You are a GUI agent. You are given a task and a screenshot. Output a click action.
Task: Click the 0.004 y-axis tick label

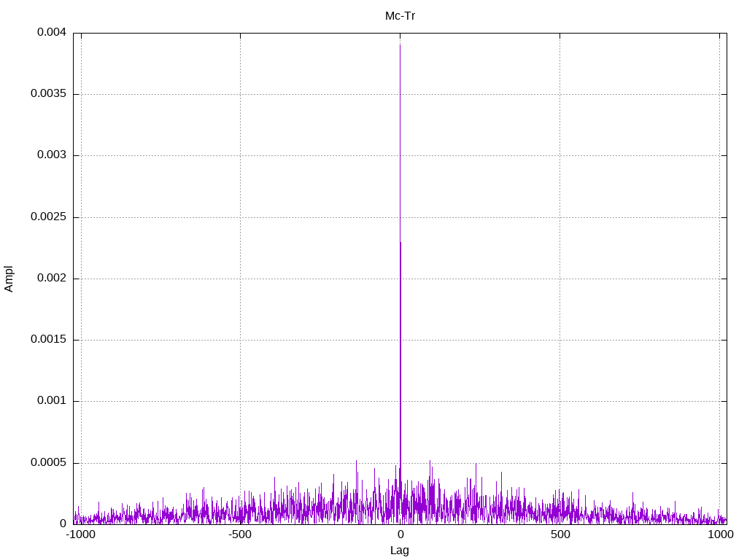pos(51,33)
